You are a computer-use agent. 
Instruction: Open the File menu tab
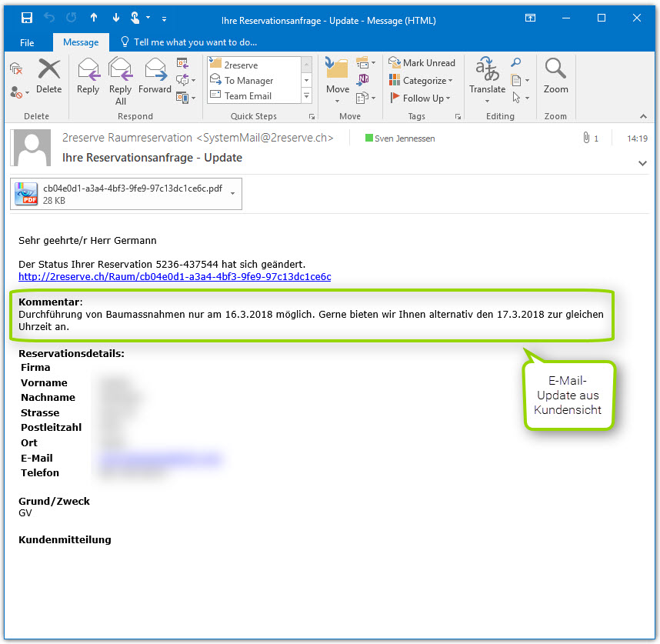click(27, 42)
